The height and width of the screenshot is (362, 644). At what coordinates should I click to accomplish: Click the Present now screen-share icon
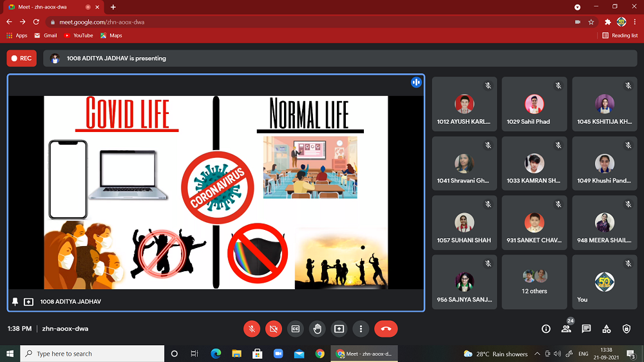[x=339, y=329]
